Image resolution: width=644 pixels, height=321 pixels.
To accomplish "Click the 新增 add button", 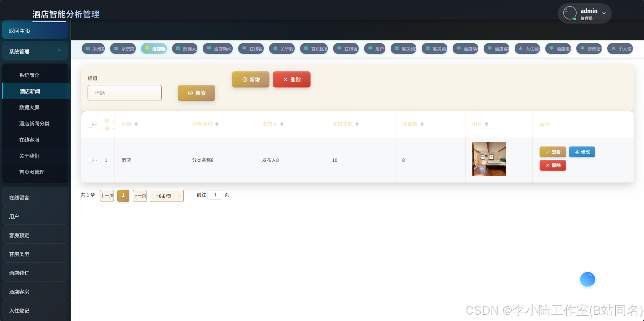I will (251, 79).
